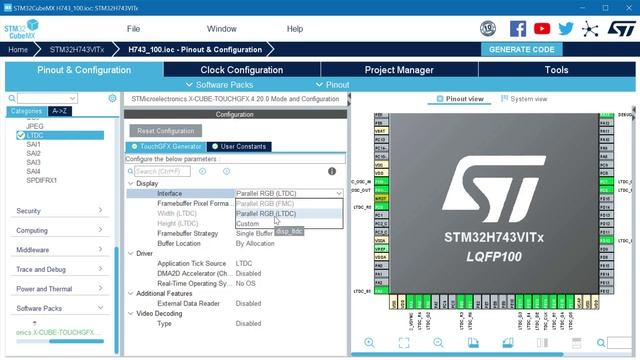Open the User Constants tab
640x360 pixels.
pyautogui.click(x=239, y=147)
